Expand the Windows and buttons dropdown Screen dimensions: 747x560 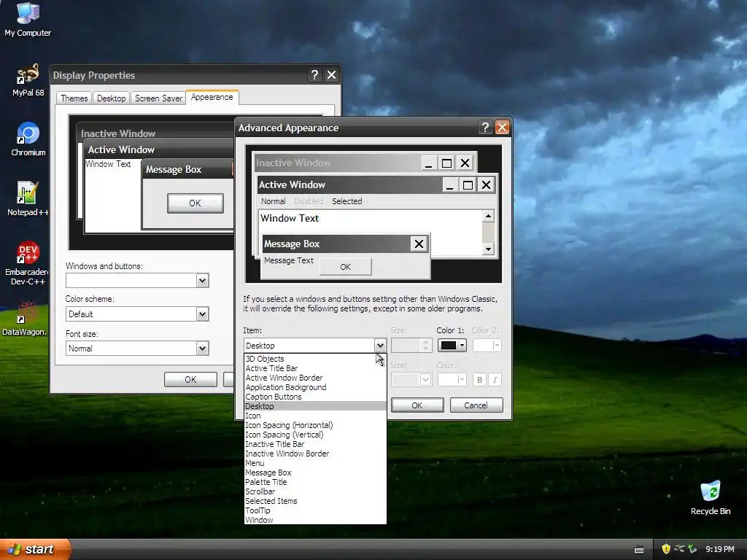pos(202,281)
